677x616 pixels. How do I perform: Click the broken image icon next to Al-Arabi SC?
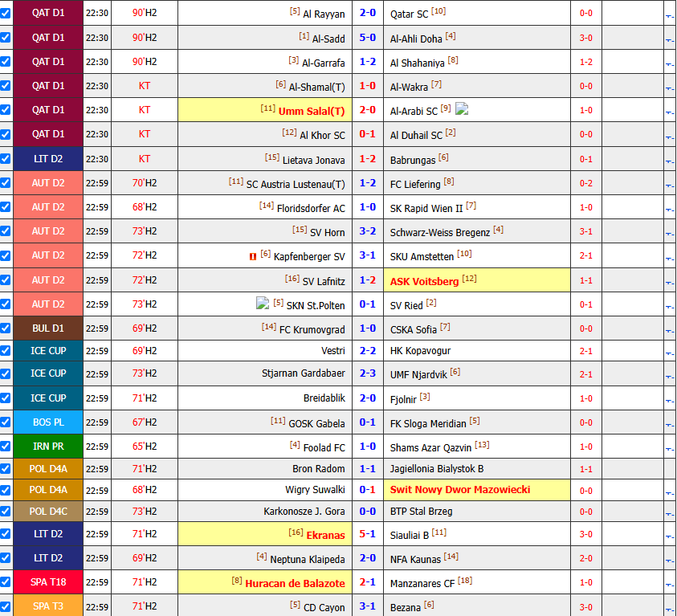pyautogui.click(x=462, y=108)
